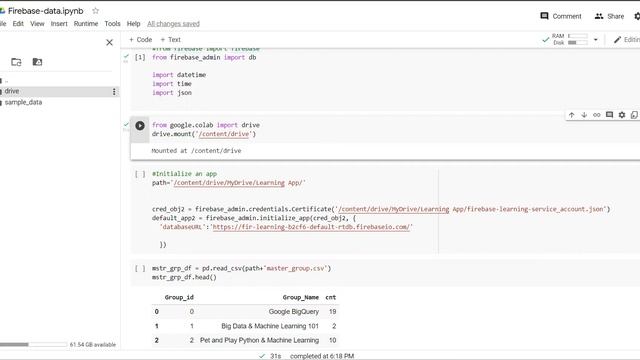Select the sample_data folder in file tree
The width and height of the screenshot is (640, 360).
click(x=23, y=102)
